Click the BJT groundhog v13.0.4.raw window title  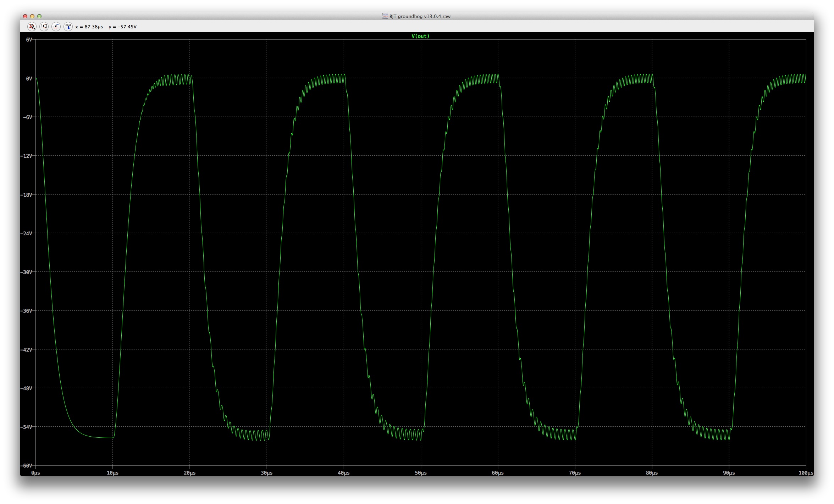coord(420,16)
